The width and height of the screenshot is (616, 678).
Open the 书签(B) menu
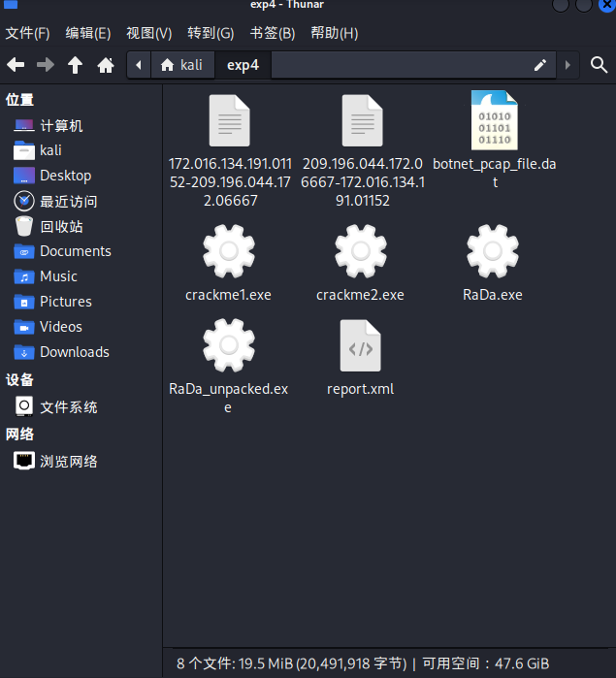(x=273, y=33)
